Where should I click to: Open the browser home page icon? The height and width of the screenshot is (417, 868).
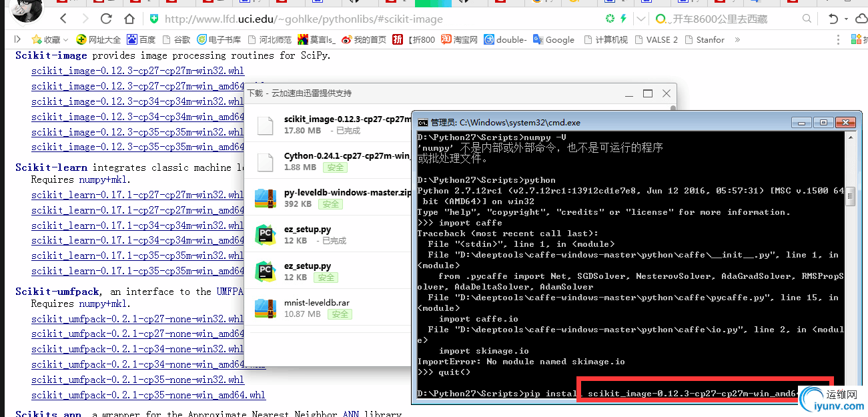click(129, 19)
